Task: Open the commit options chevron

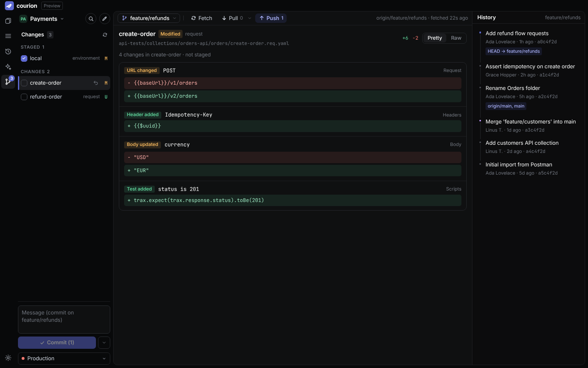Action: [x=104, y=343]
